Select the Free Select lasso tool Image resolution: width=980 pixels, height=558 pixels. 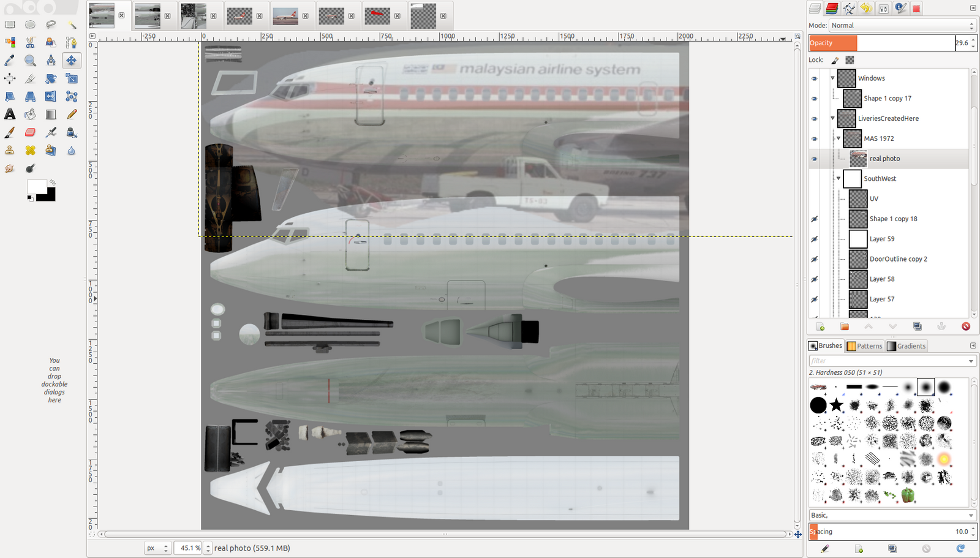[x=51, y=25]
